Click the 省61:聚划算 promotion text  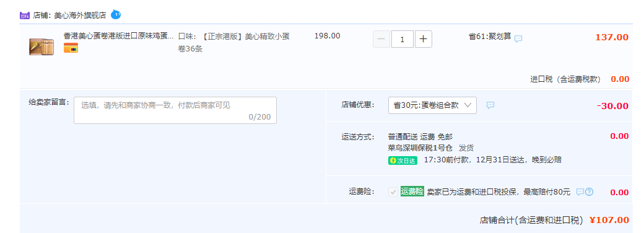(490, 37)
